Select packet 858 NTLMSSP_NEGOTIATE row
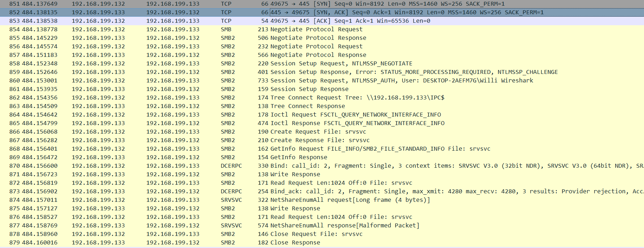 (322, 64)
